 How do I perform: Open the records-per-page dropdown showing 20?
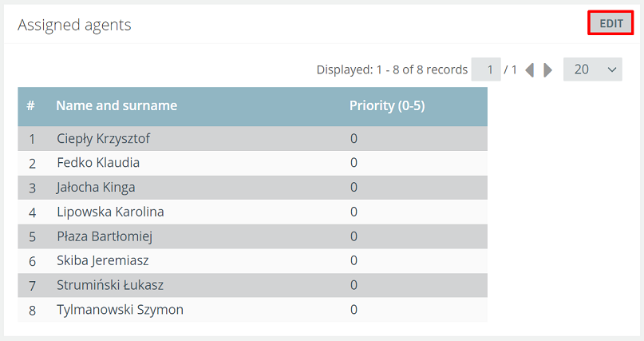pyautogui.click(x=593, y=69)
